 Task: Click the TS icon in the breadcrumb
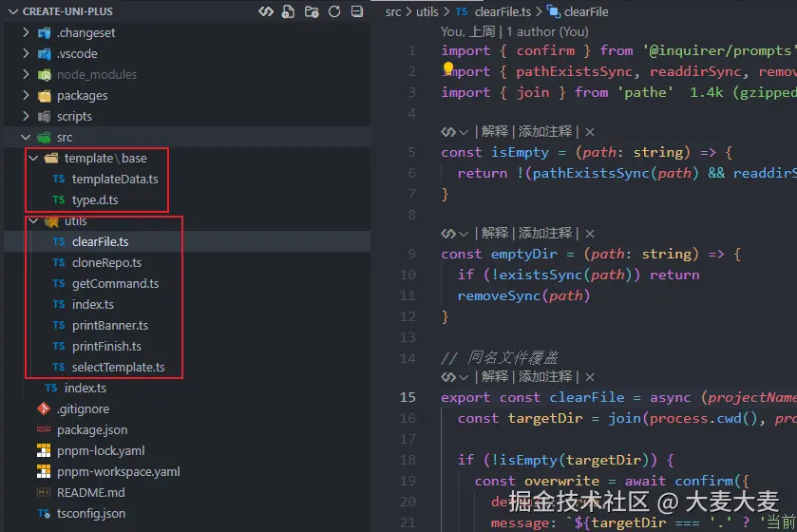[x=462, y=11]
